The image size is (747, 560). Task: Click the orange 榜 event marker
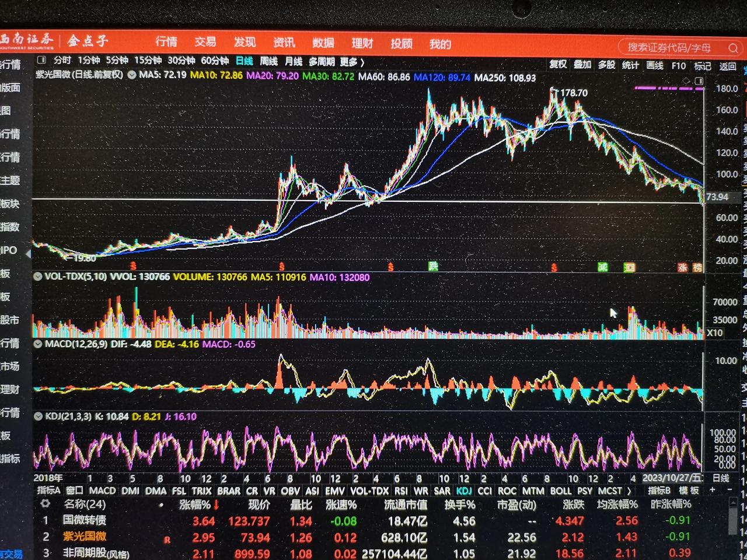697,267
